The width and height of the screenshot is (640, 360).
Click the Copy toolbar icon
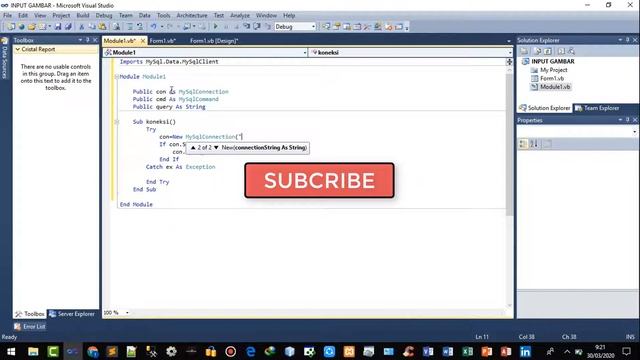92,27
